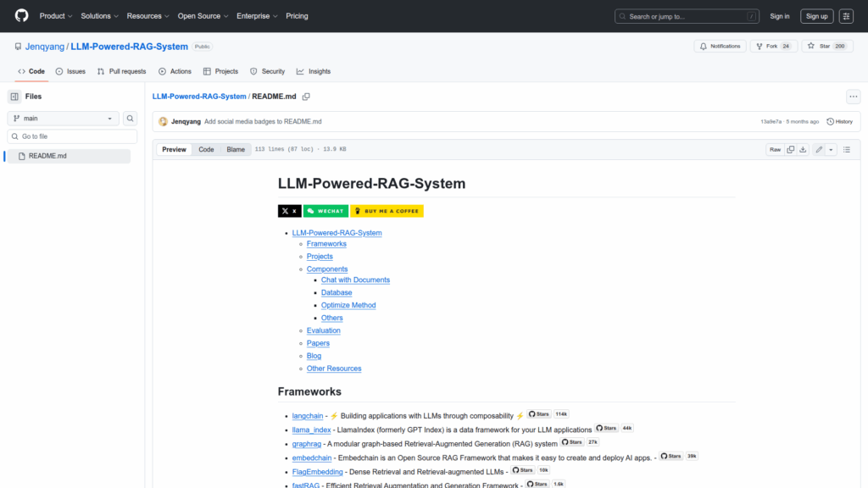Collapse the Files side panel
This screenshot has width=868, height=488.
(14, 97)
